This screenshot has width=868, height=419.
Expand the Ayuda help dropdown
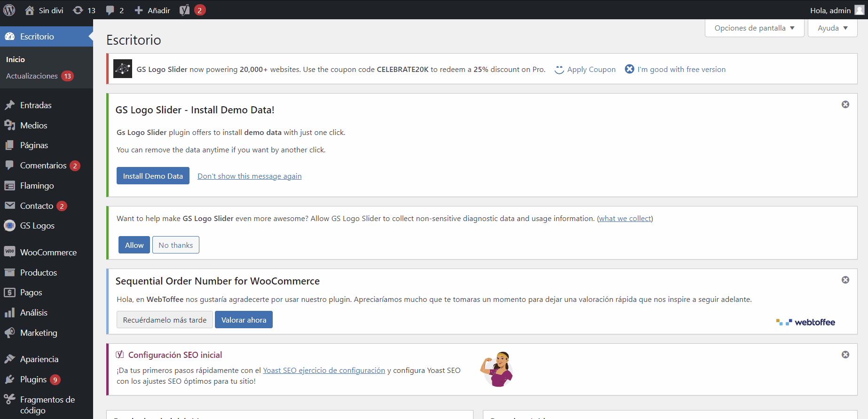coord(832,28)
